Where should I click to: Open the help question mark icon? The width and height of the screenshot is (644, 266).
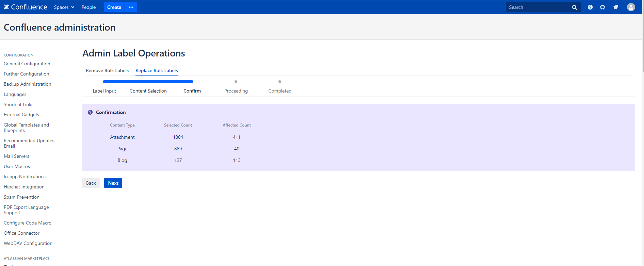(x=590, y=7)
